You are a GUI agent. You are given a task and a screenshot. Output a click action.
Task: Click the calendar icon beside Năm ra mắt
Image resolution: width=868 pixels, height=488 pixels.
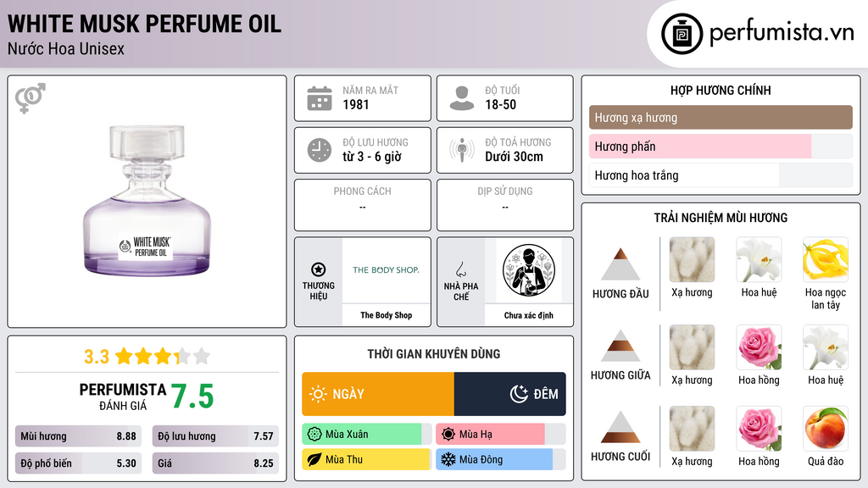point(320,98)
